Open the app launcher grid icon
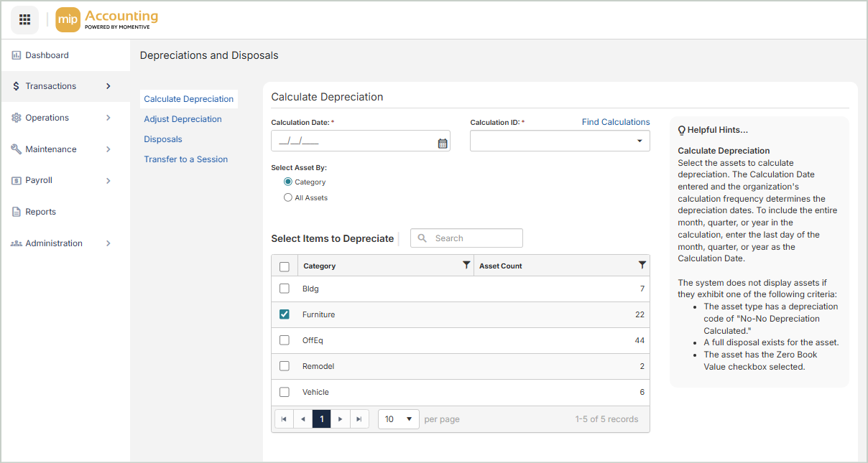 (x=24, y=19)
